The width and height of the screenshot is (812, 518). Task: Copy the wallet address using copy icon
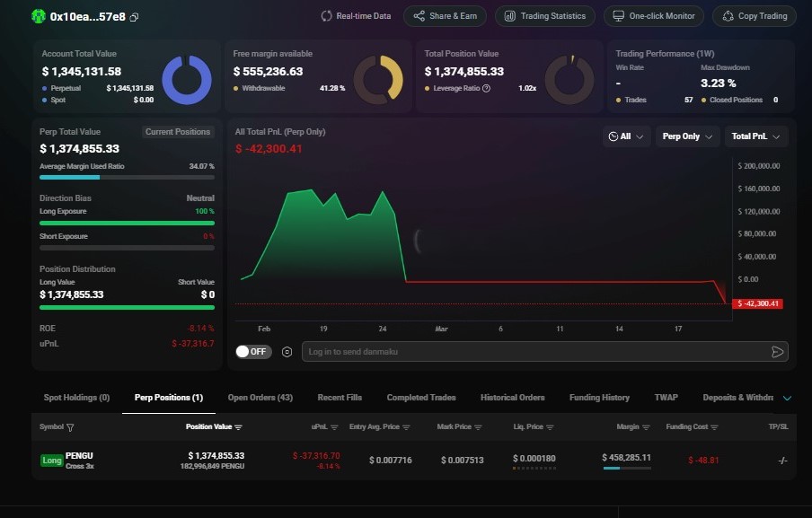pyautogui.click(x=135, y=17)
